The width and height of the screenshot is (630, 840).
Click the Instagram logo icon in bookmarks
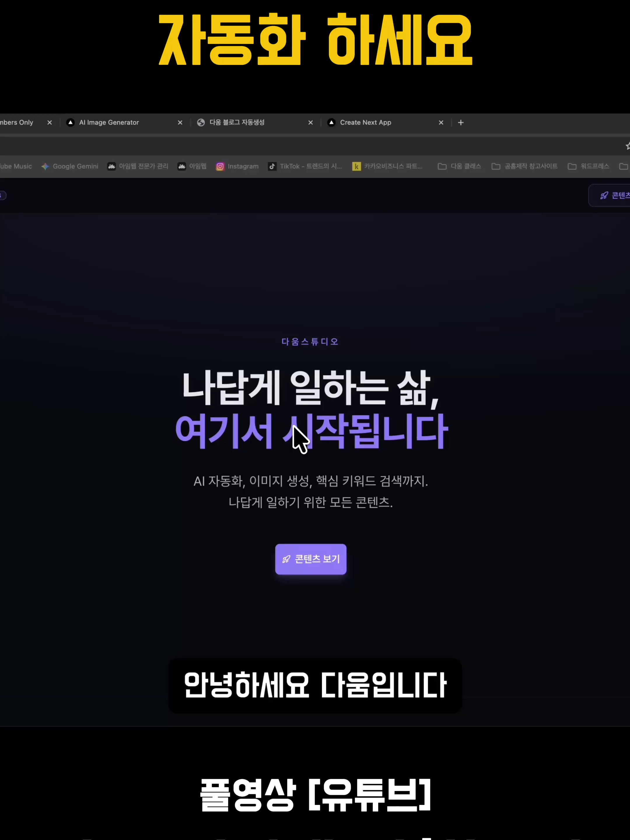pos(220,166)
